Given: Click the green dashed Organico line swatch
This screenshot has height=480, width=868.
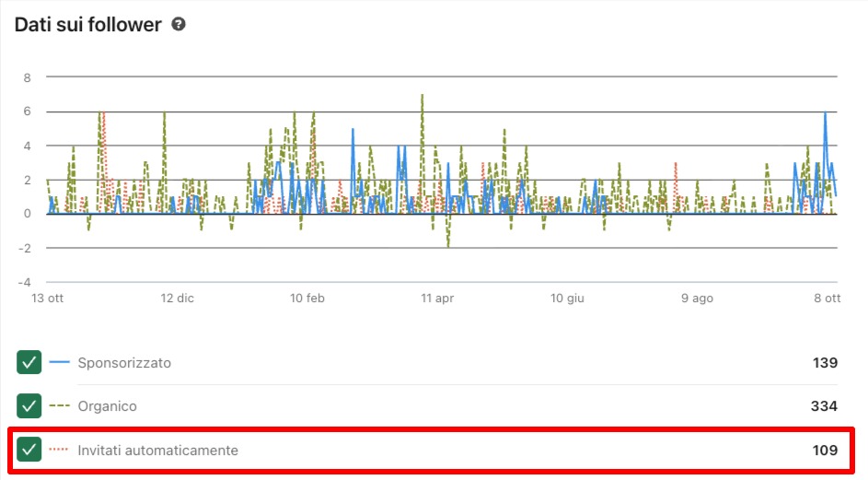Looking at the screenshot, I should pos(60,405).
